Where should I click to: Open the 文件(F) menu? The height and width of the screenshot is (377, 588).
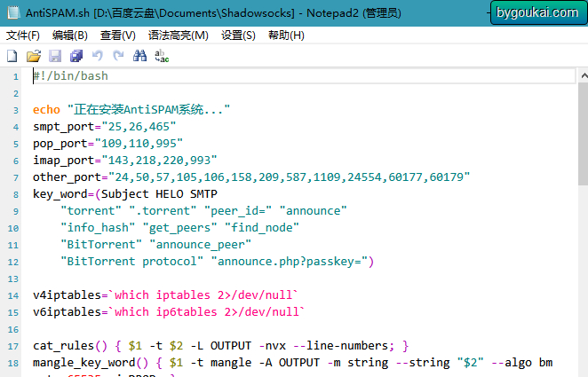point(23,35)
